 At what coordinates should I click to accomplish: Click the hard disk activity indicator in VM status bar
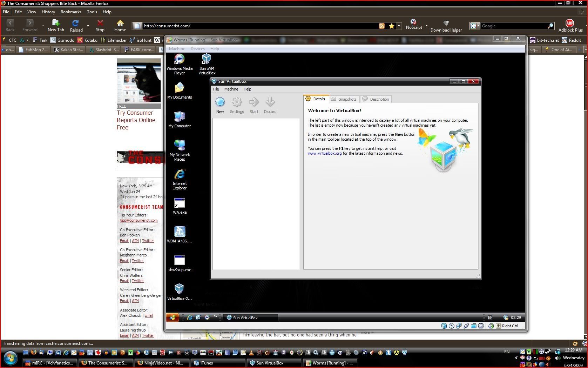point(444,326)
